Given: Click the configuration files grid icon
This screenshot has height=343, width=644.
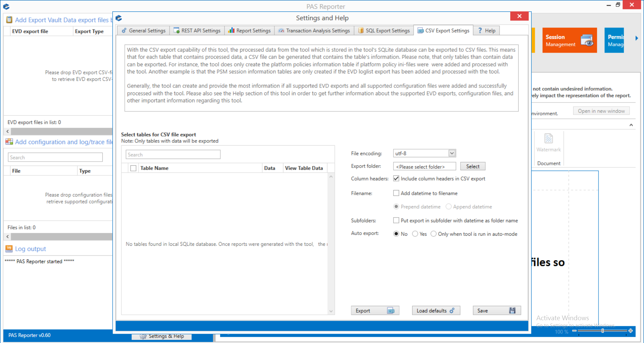Looking at the screenshot, I should (x=9, y=142).
